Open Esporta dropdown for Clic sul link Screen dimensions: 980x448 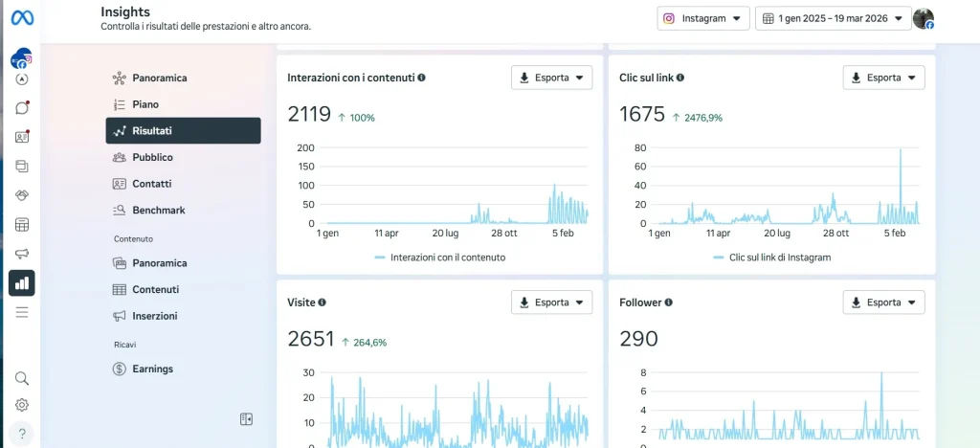(883, 78)
